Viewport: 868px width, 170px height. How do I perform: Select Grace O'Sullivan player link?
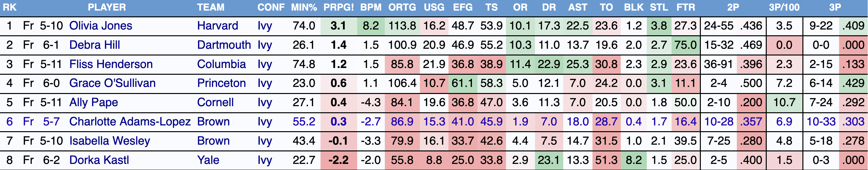click(112, 83)
